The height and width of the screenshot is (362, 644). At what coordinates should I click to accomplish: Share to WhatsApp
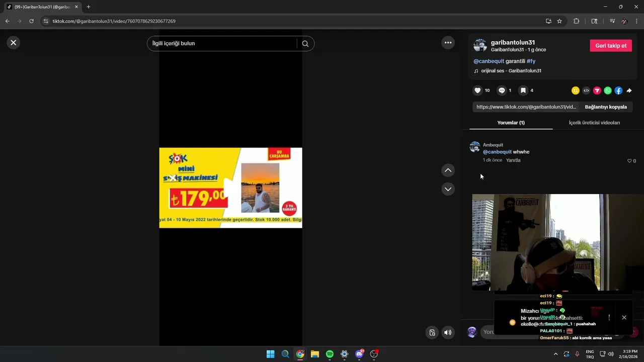tap(608, 90)
